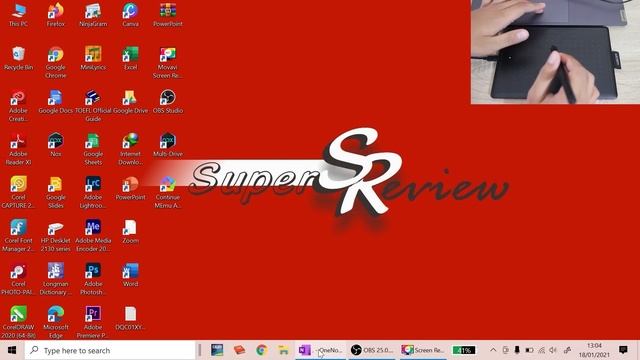Select the Google Sheets desktop shortcut
Image resolution: width=640 pixels, height=360 pixels.
pyautogui.click(x=93, y=149)
